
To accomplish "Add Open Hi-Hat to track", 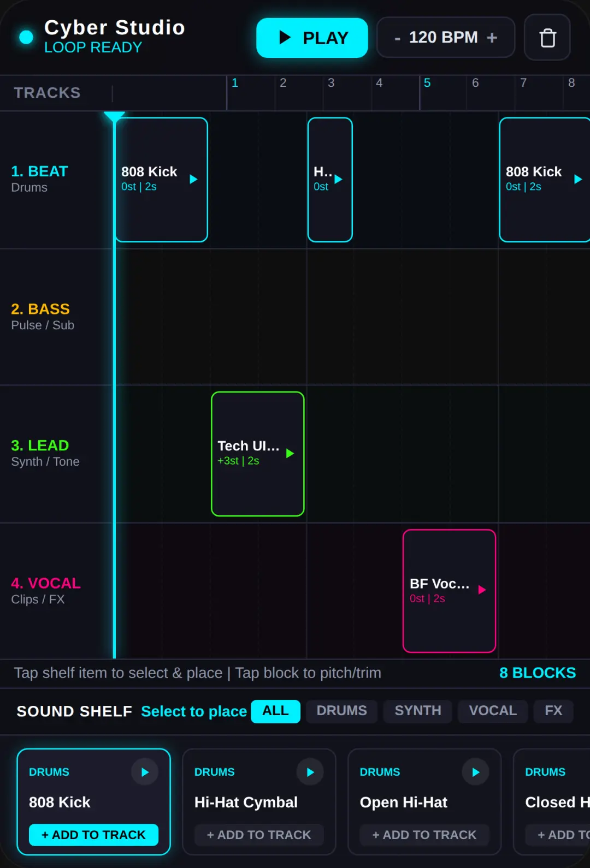I will 424,835.
